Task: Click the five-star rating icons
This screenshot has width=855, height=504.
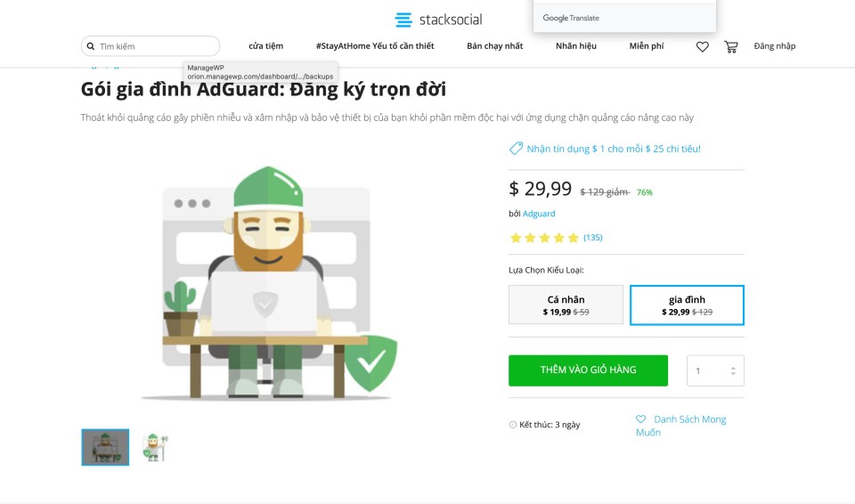Action: pos(544,238)
